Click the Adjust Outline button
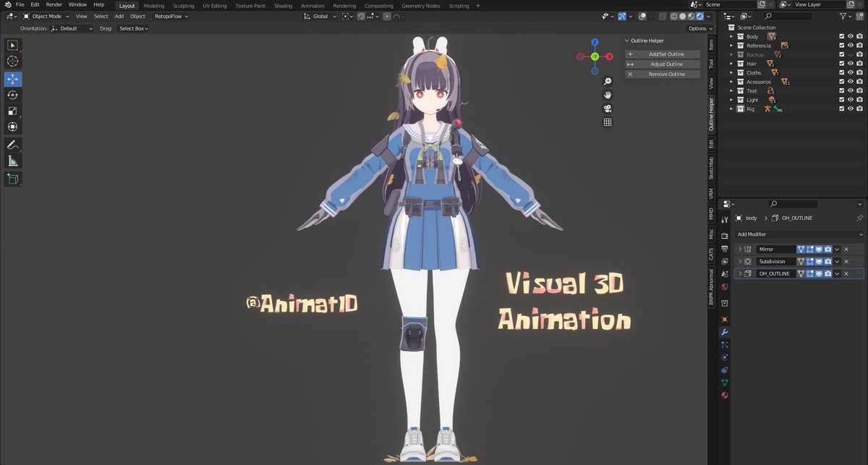 coord(663,64)
